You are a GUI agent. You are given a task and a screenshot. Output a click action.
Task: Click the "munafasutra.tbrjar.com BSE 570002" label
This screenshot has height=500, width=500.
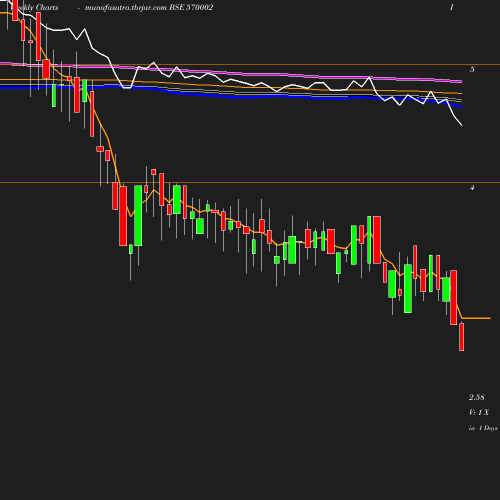tap(149, 7)
